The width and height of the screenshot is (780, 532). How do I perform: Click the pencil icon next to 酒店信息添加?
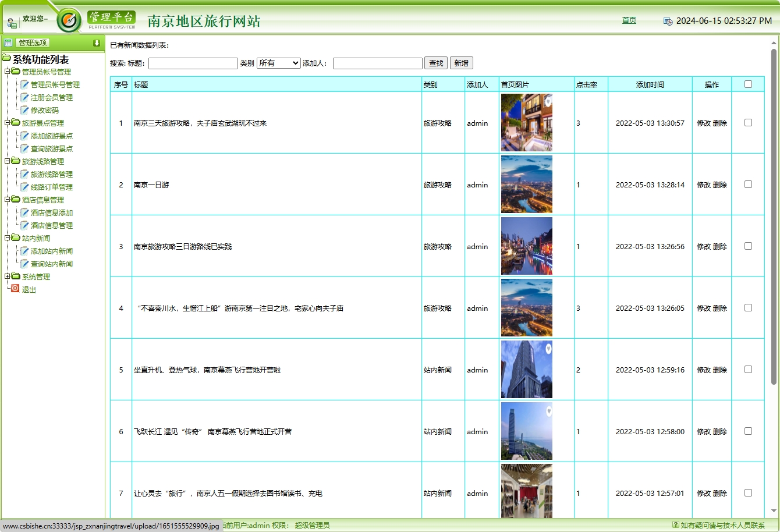24,212
